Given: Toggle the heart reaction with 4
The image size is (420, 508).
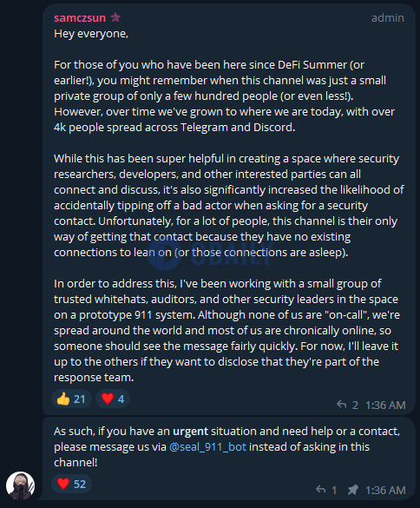Looking at the screenshot, I should [113, 399].
